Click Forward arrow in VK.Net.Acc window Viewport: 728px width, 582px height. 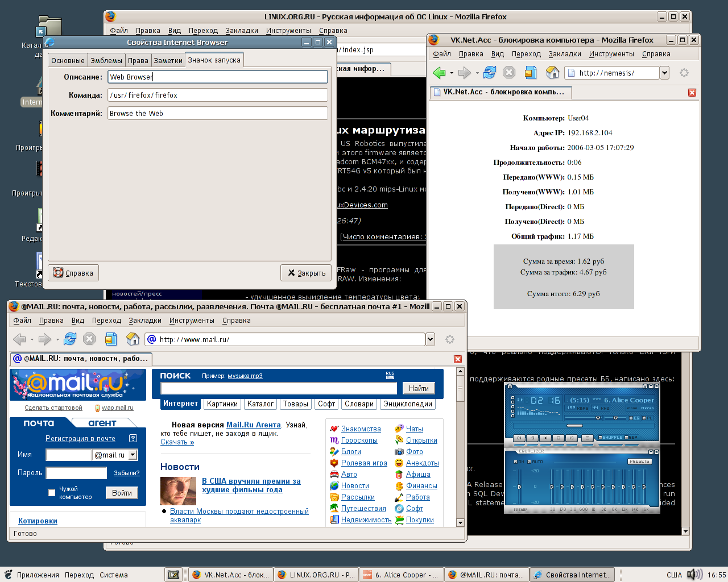pos(465,73)
